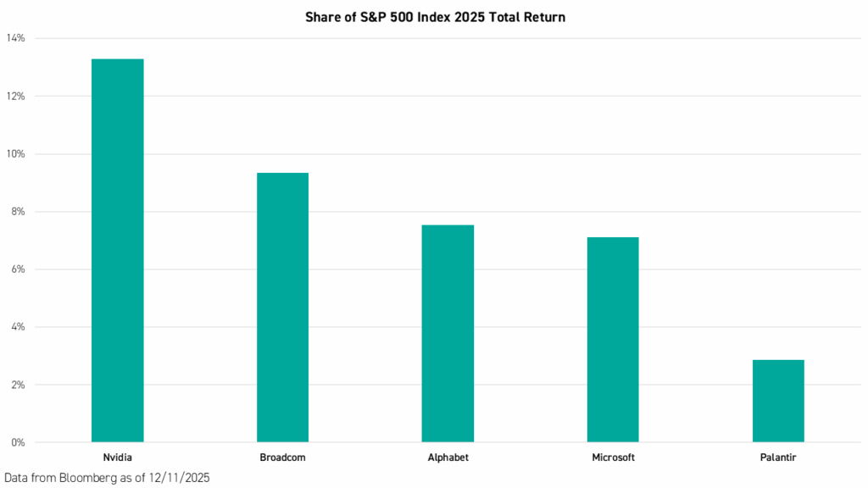The width and height of the screenshot is (868, 488).
Task: Click the Alphabet teal bar
Action: (448, 333)
